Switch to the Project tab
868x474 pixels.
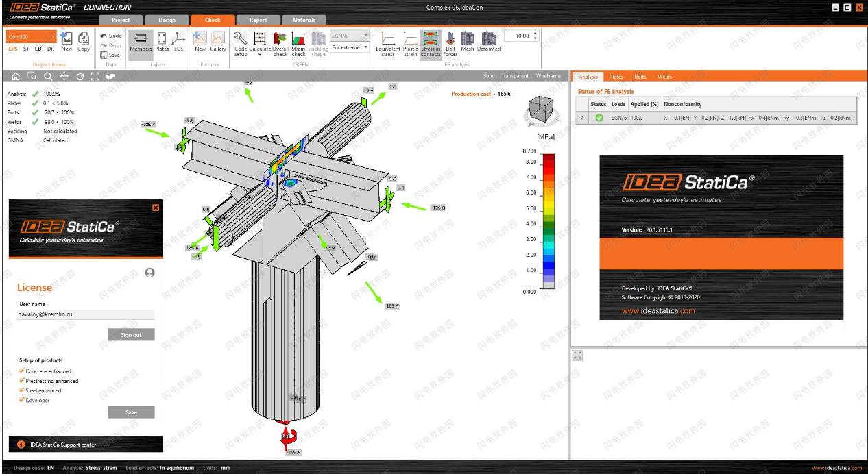pos(121,20)
